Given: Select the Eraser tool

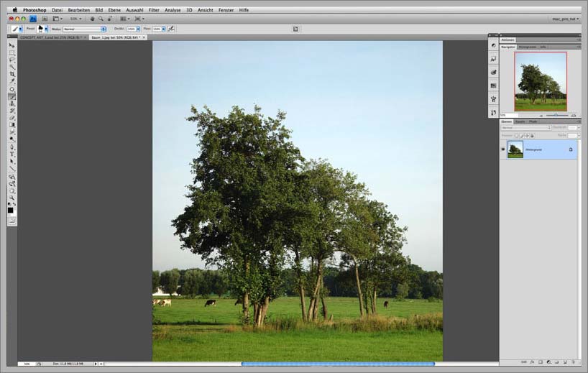Looking at the screenshot, I should pyautogui.click(x=12, y=118).
